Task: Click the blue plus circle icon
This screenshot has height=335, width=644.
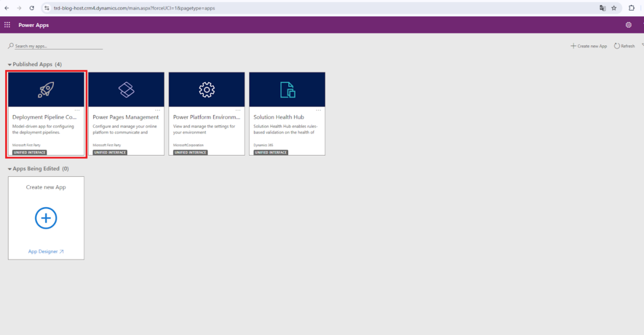Action: (46, 219)
